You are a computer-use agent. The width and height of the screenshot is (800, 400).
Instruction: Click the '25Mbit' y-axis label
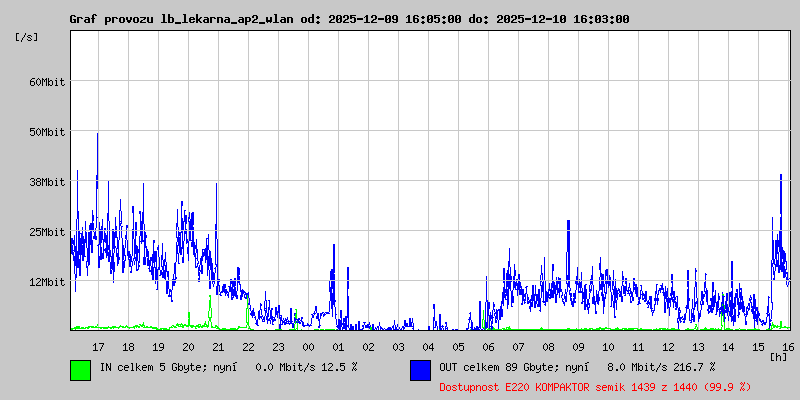click(x=47, y=232)
